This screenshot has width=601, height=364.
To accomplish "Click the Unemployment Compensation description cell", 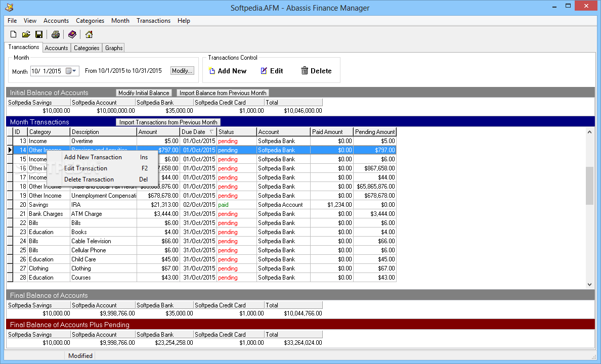I will [x=104, y=196].
